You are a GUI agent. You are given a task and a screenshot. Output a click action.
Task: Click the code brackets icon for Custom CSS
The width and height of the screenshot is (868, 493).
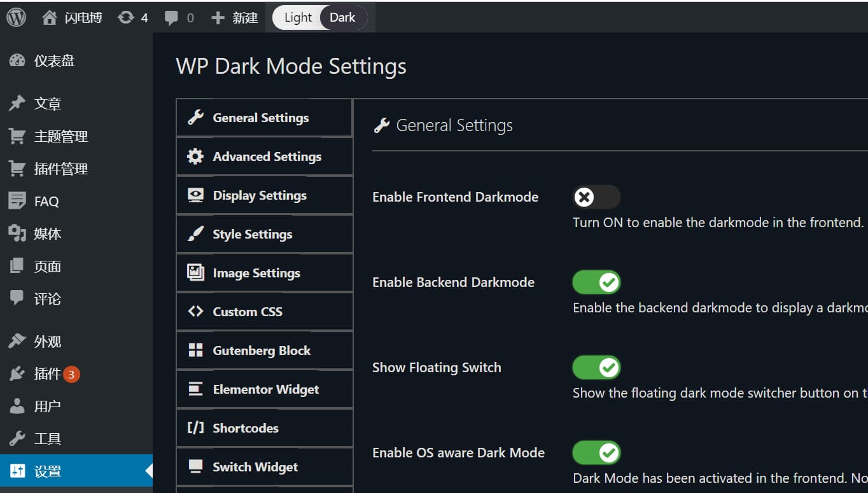(195, 312)
